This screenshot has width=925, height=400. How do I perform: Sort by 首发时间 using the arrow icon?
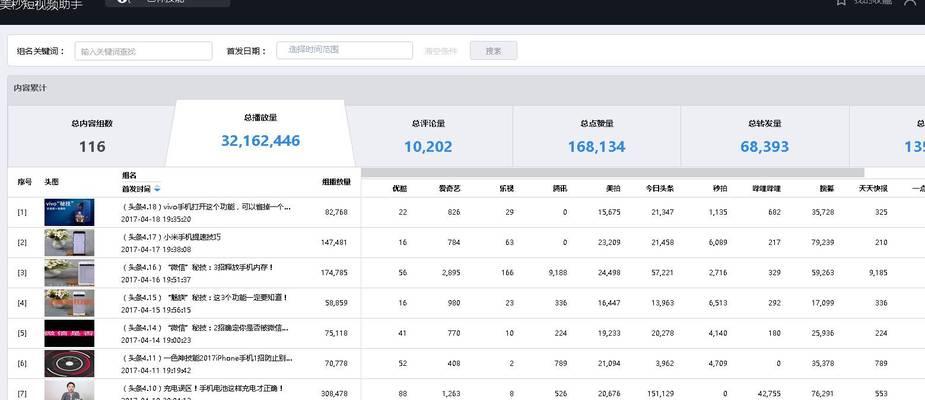[158, 189]
